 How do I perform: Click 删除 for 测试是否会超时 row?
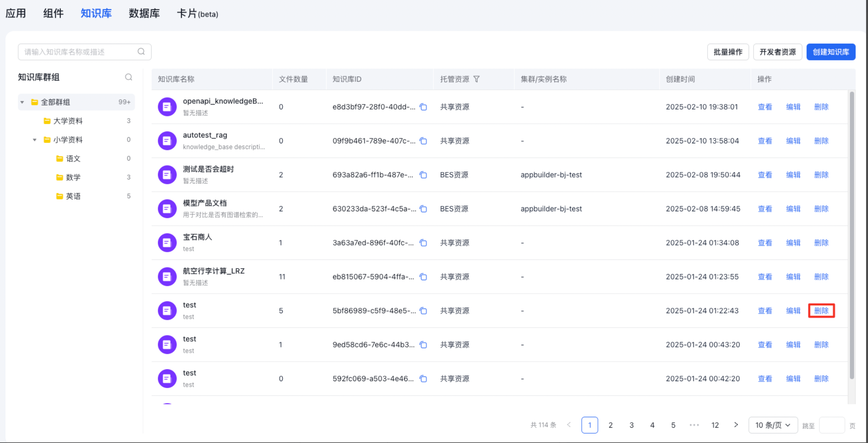point(821,175)
